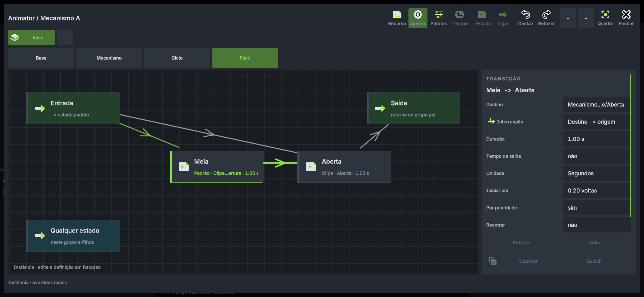The image size is (644, 297).
Task: Edit Duração field 1.00 s
Action: point(597,139)
